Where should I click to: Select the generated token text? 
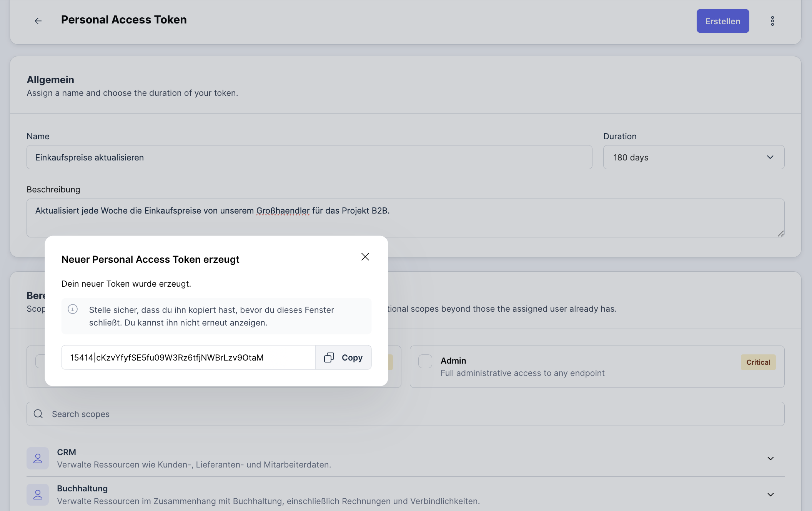166,357
